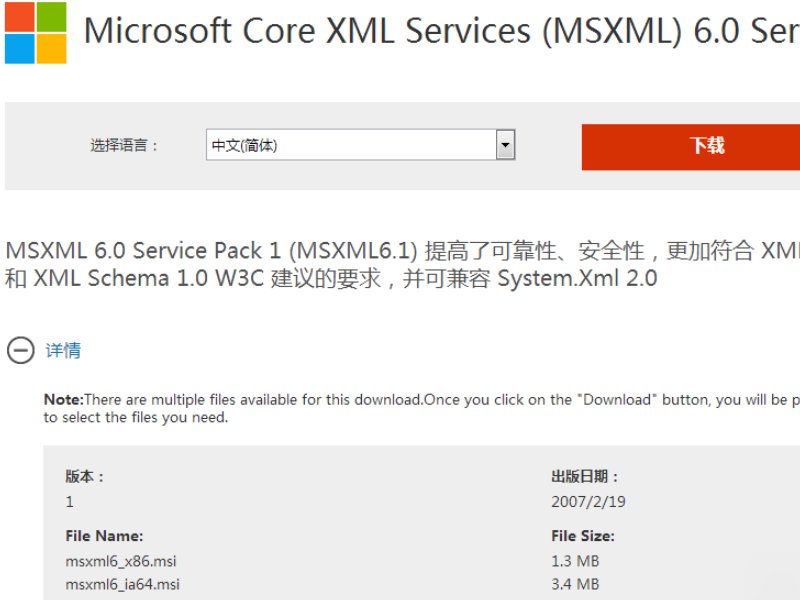Click the minus circle icon beside 详情

tap(20, 351)
